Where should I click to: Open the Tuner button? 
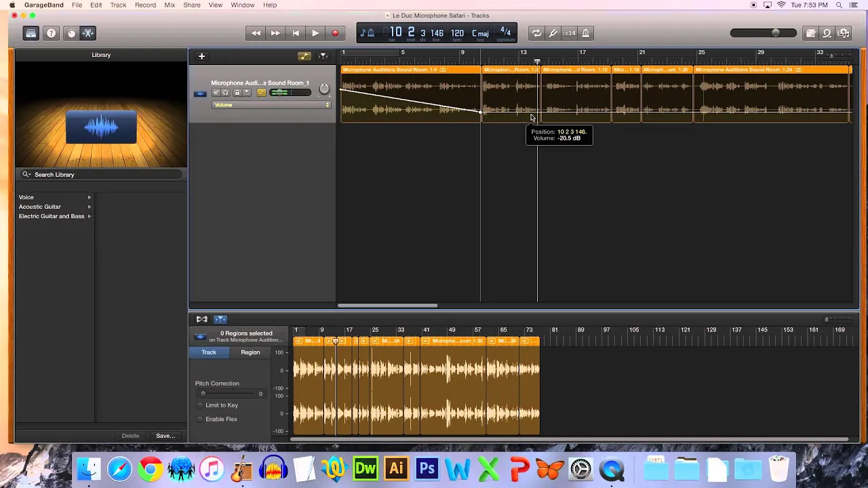tap(553, 33)
